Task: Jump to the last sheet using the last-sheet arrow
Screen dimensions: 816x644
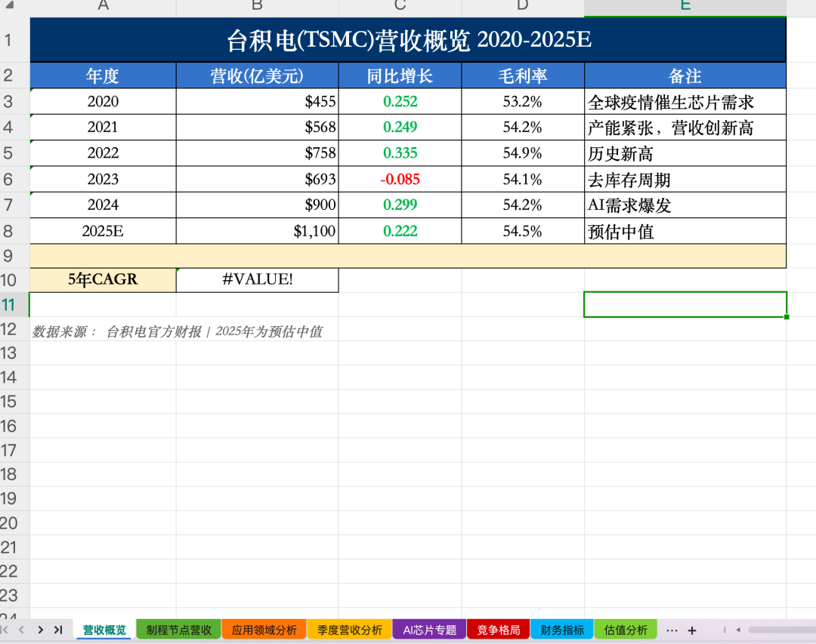Action: (x=58, y=630)
